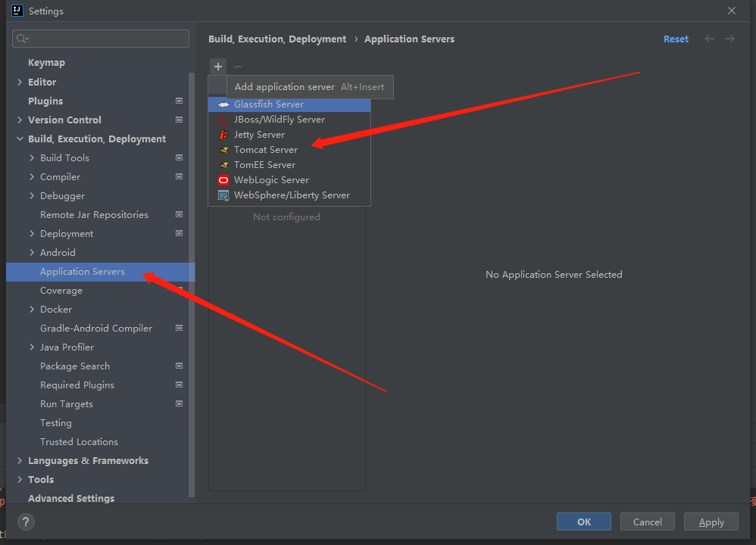Open Trusted Locations settings
The width and height of the screenshot is (756, 545).
(79, 441)
